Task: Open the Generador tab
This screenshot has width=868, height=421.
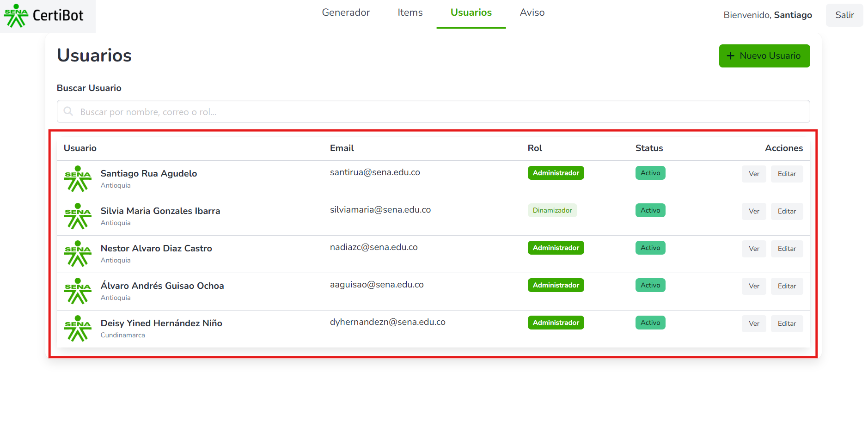Action: 346,13
